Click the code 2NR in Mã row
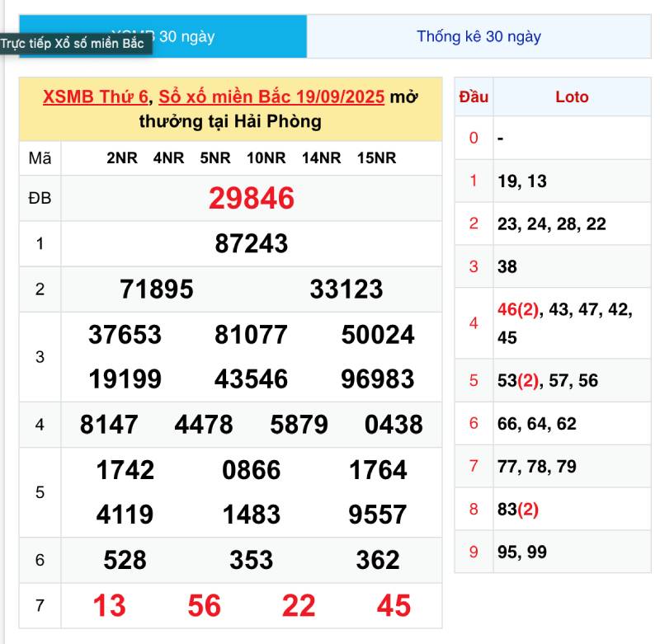Screen dimensions: 660x644 tap(122, 158)
